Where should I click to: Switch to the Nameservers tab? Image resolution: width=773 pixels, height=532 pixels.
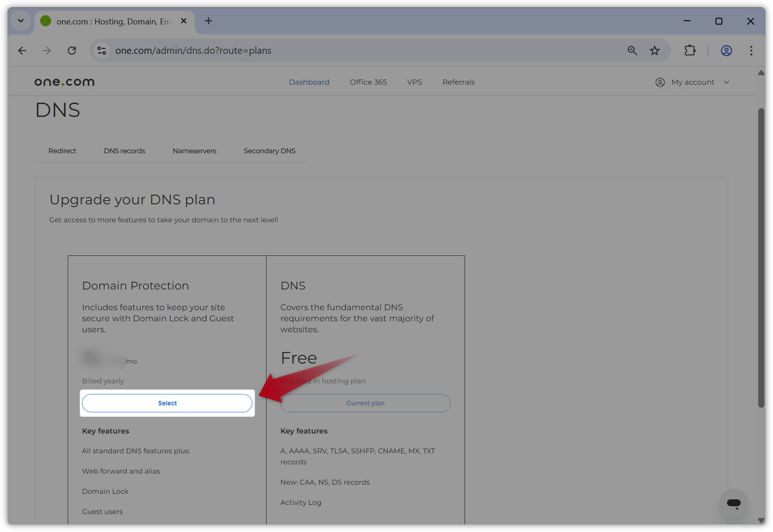(x=194, y=150)
